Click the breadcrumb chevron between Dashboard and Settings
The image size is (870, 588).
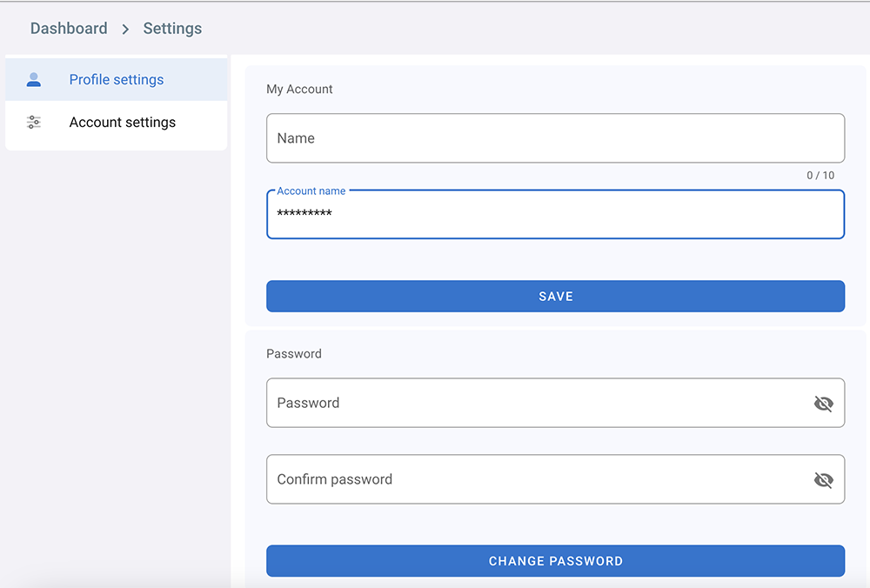pos(125,28)
